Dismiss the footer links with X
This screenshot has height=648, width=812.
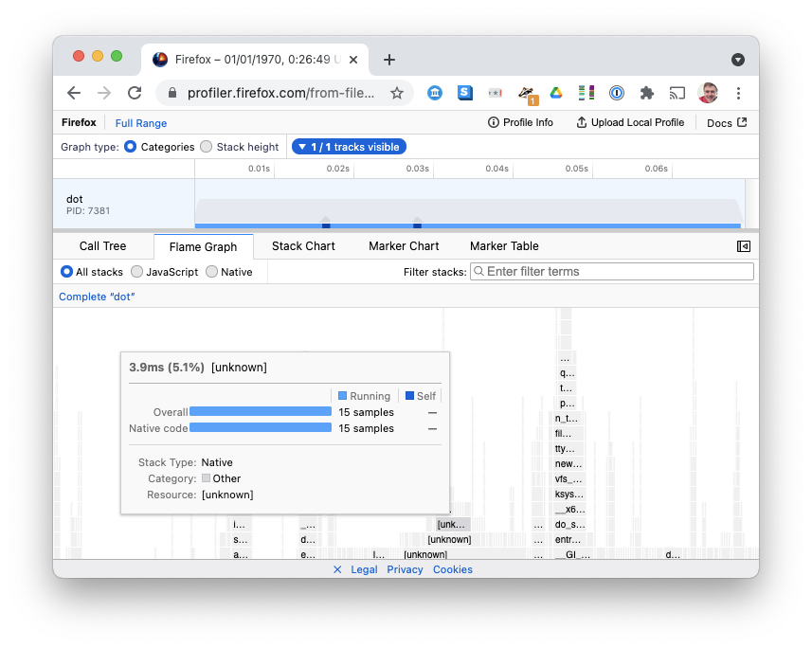click(337, 569)
